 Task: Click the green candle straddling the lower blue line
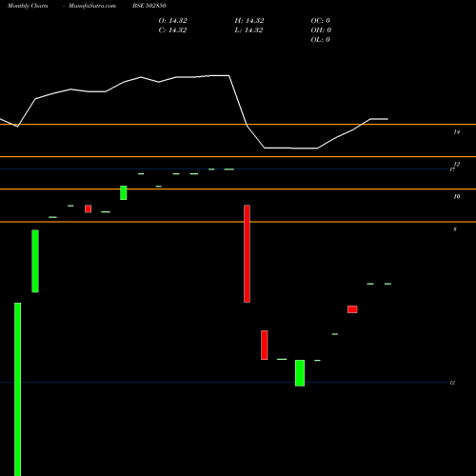point(300,373)
